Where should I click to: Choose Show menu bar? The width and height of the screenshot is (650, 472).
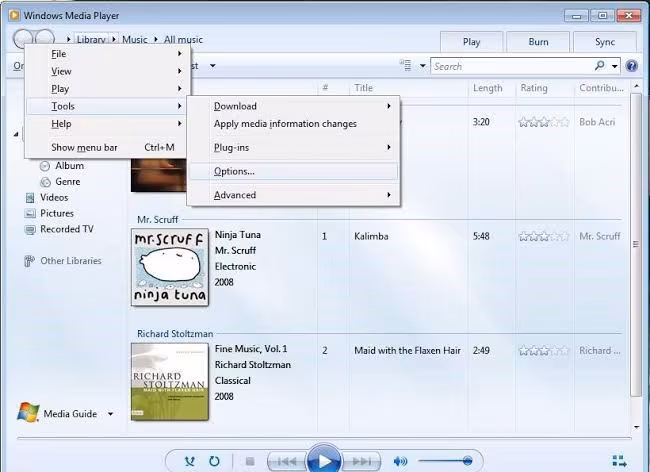(106, 148)
